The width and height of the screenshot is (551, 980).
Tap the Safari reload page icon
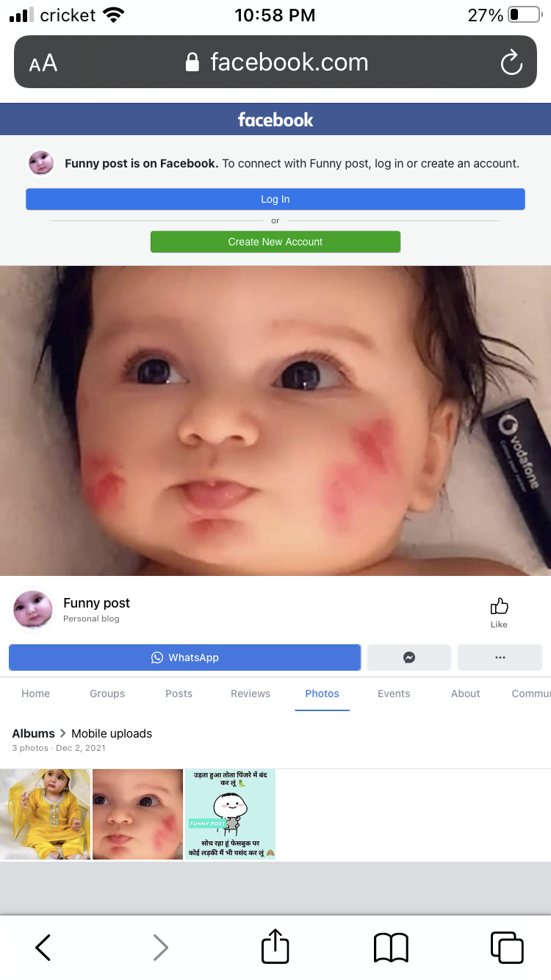click(x=511, y=62)
